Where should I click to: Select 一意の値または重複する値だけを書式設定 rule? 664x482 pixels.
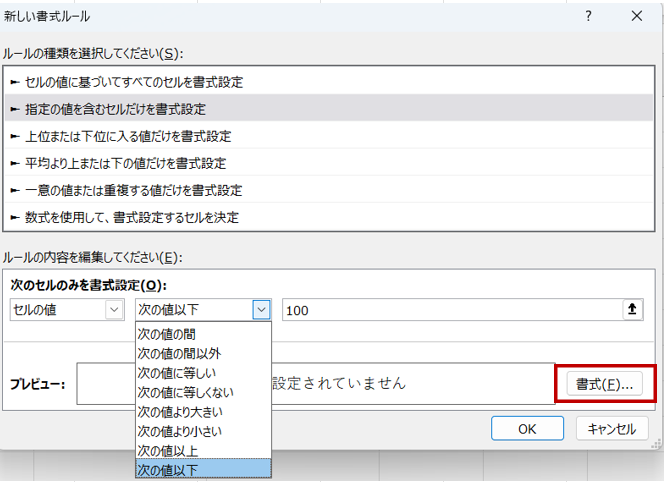click(x=130, y=189)
